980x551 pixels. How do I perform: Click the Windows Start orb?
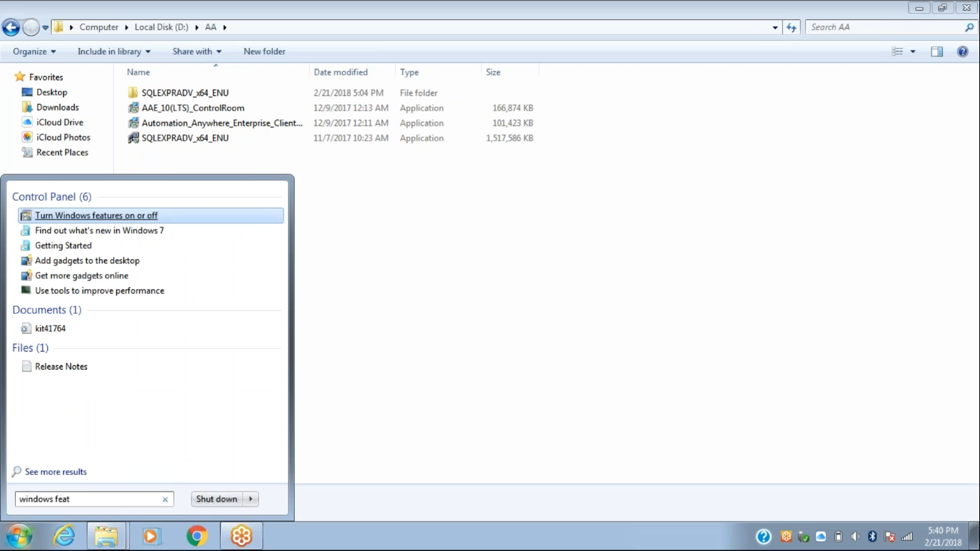tap(19, 536)
